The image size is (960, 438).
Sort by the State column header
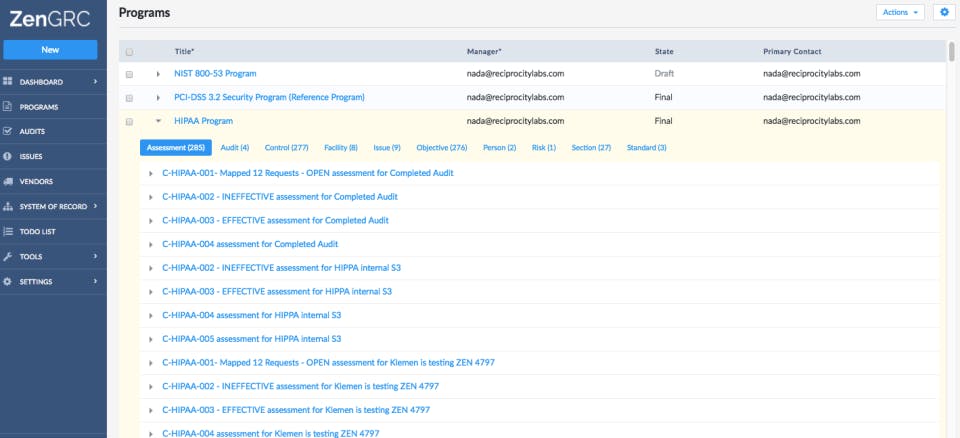coord(664,52)
